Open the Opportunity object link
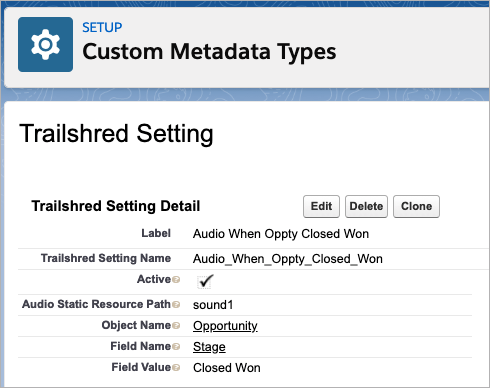Screen dimensions: 490x388 tap(225, 326)
